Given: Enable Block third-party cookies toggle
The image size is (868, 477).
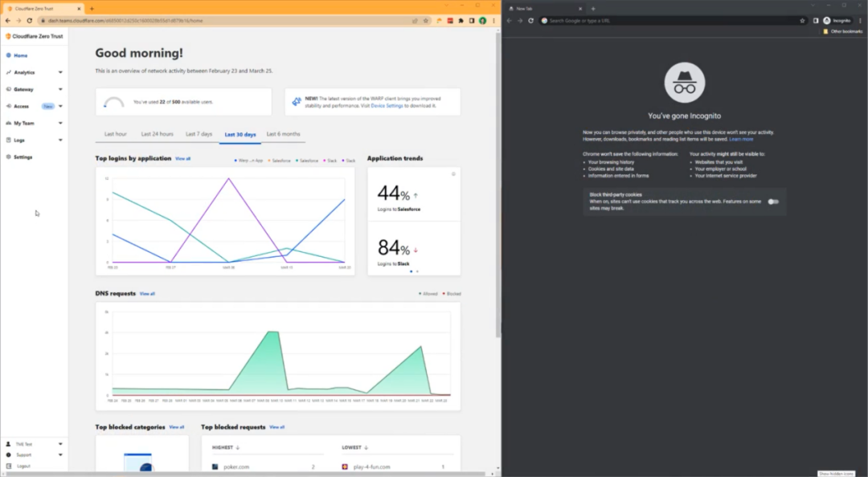Looking at the screenshot, I should coord(772,202).
